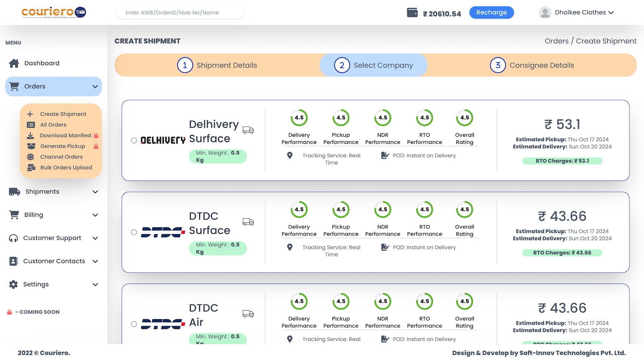The width and height of the screenshot is (644, 362).
Task: Click DTDC Surface's RTO Performance gauge
Action: tap(425, 210)
